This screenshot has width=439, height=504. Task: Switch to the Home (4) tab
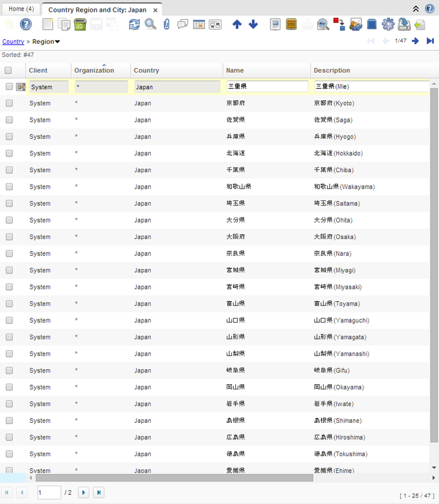click(x=21, y=9)
